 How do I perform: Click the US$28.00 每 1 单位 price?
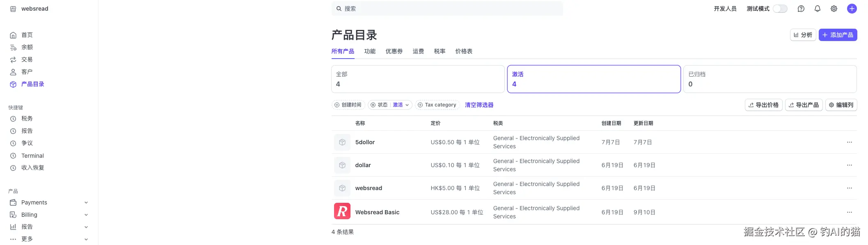point(457,212)
